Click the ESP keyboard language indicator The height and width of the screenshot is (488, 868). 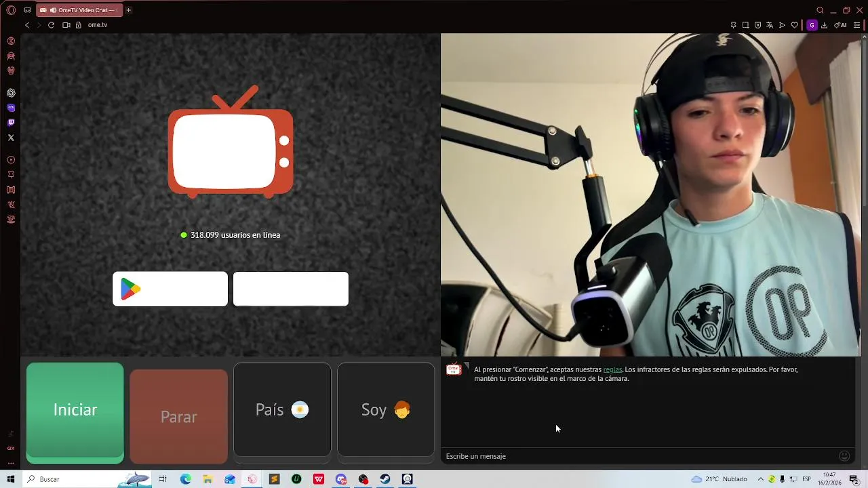pos(807,479)
